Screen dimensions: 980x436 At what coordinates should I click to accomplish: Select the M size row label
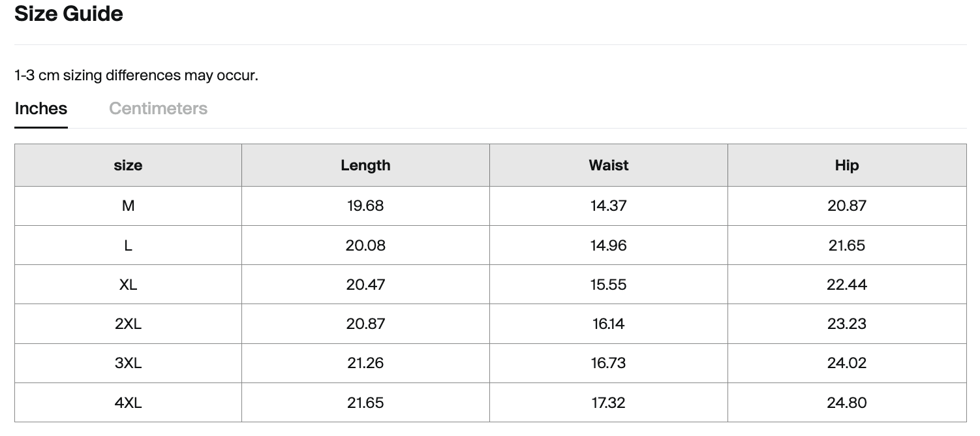coord(128,206)
